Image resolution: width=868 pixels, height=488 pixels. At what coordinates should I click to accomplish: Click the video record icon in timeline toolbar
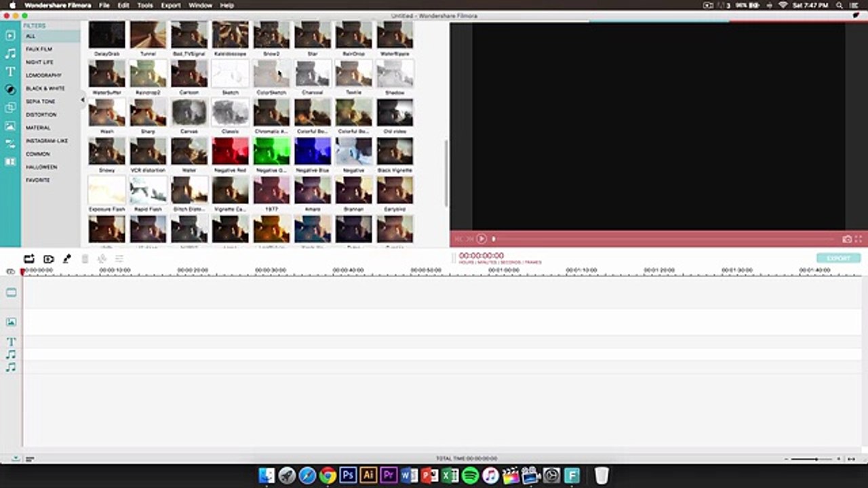(x=48, y=259)
